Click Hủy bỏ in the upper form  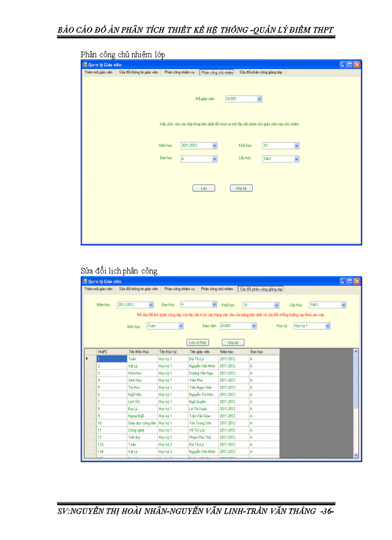click(x=241, y=188)
